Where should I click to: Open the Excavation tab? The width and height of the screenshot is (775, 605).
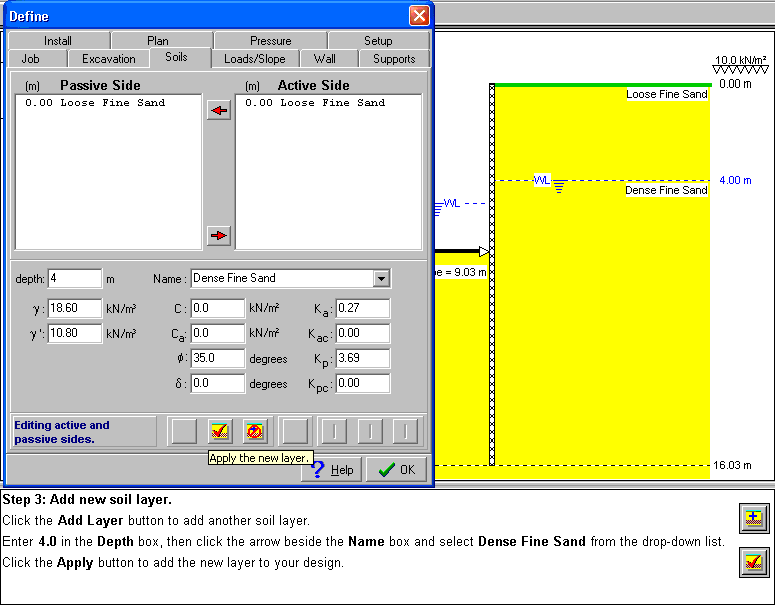pos(109,59)
